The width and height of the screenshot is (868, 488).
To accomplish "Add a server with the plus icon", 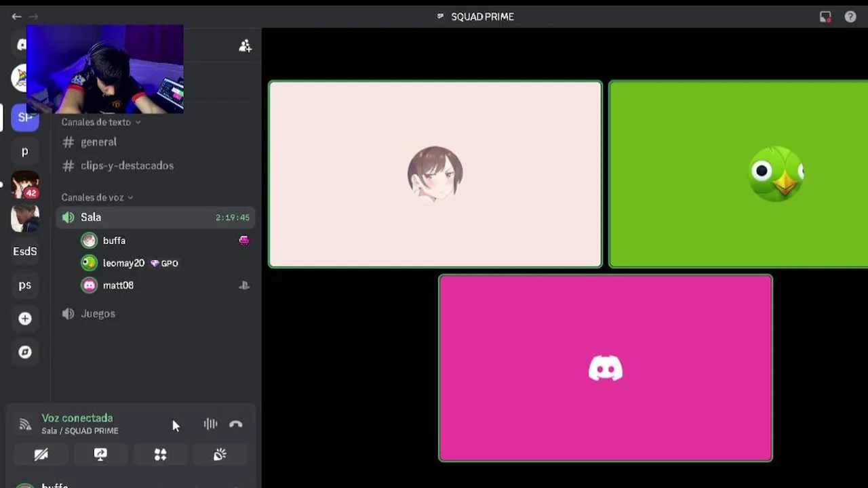I will point(25,319).
